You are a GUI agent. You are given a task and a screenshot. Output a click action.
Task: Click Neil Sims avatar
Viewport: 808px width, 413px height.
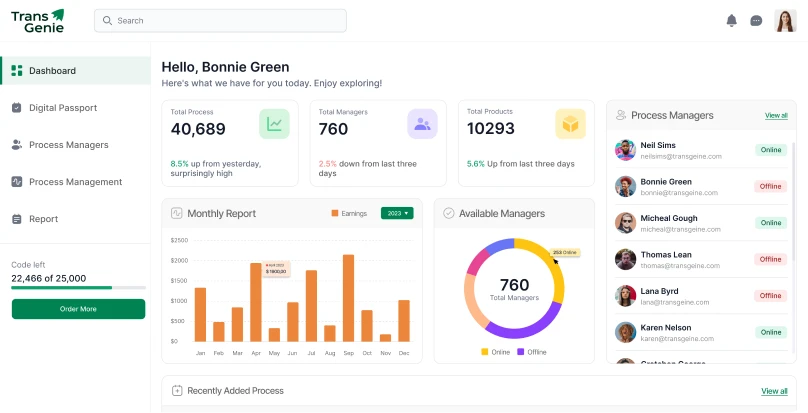pos(626,150)
